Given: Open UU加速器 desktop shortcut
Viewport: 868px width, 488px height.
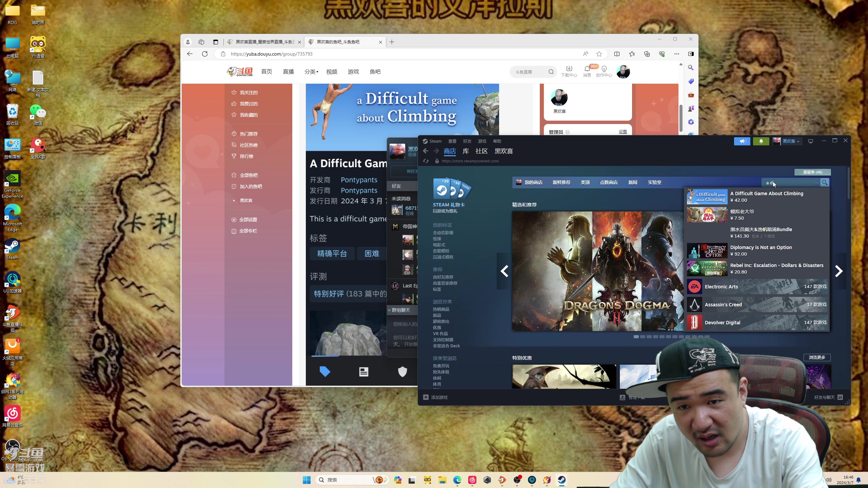Looking at the screenshot, I should (x=12, y=282).
